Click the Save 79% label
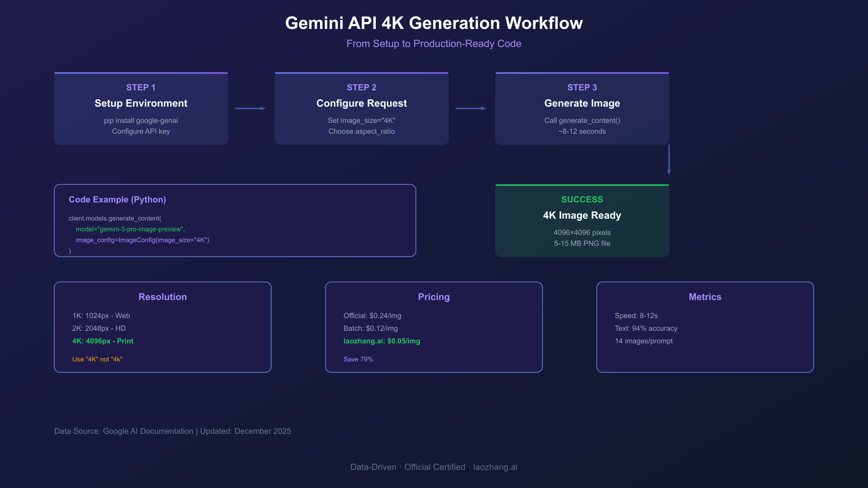This screenshot has width=868, height=488. click(x=358, y=359)
